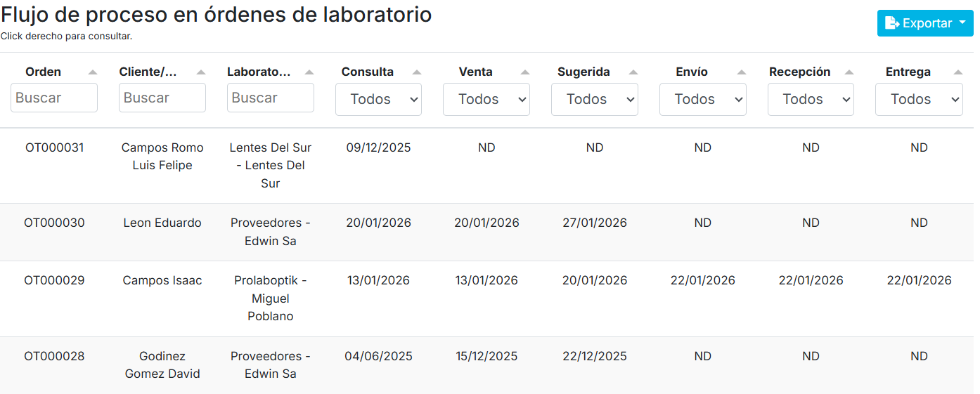Click sort arrow beside Cliente column header
Screen dimensions: 980x394
[x=201, y=72]
